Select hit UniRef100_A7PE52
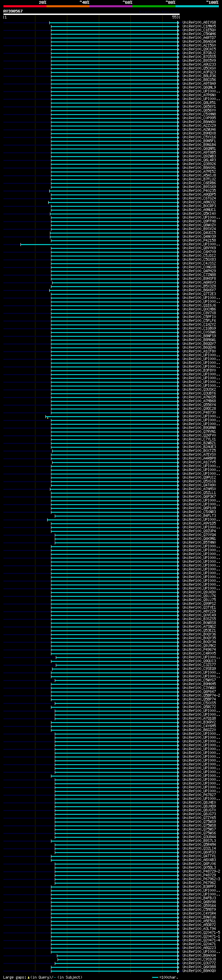Viewport: 222px width, 980px height. 199,172
